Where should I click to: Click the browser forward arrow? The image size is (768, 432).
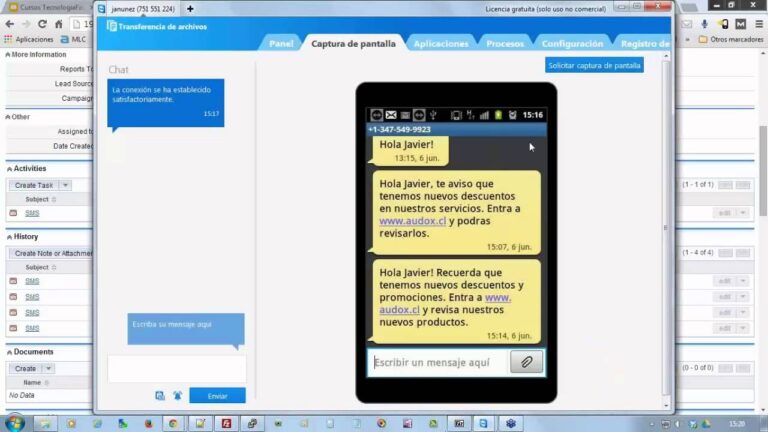[26, 24]
